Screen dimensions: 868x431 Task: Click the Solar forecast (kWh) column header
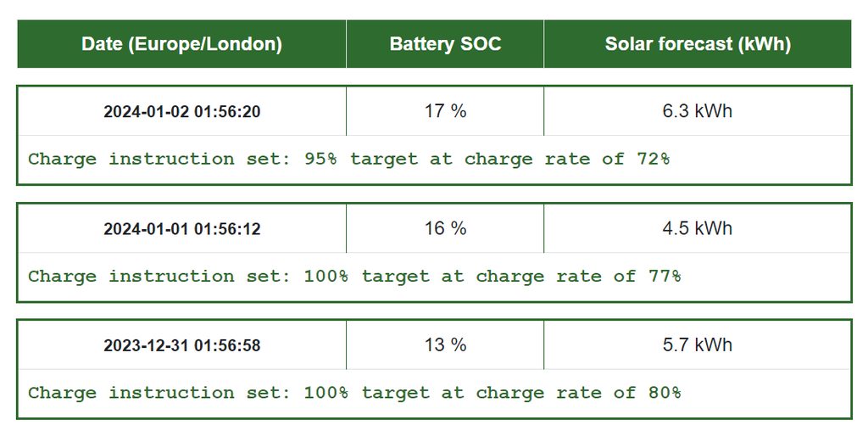tap(698, 44)
